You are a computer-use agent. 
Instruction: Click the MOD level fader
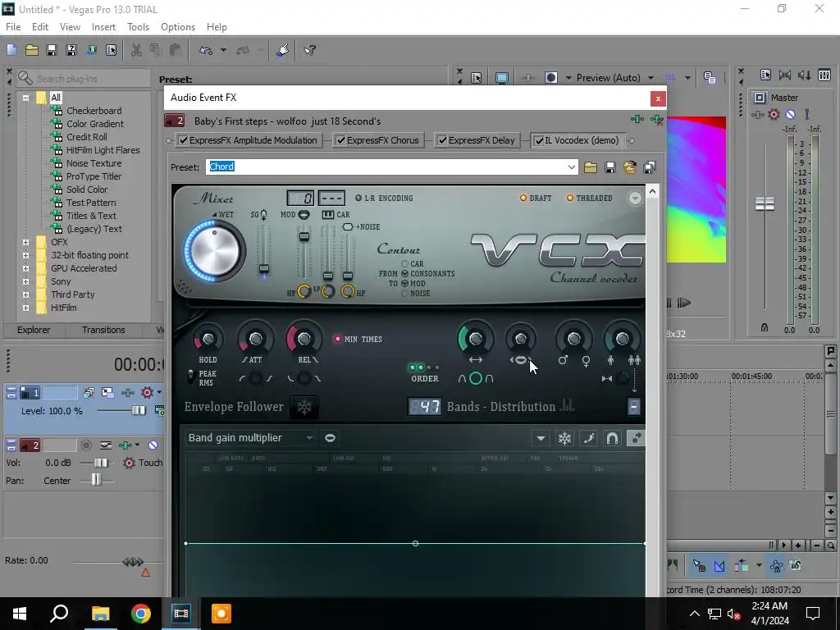304,236
